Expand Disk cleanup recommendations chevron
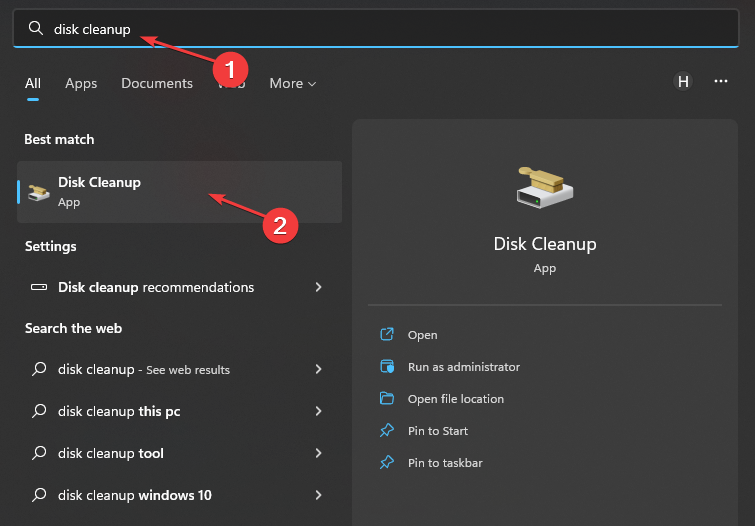The height and width of the screenshot is (526, 755). [318, 287]
